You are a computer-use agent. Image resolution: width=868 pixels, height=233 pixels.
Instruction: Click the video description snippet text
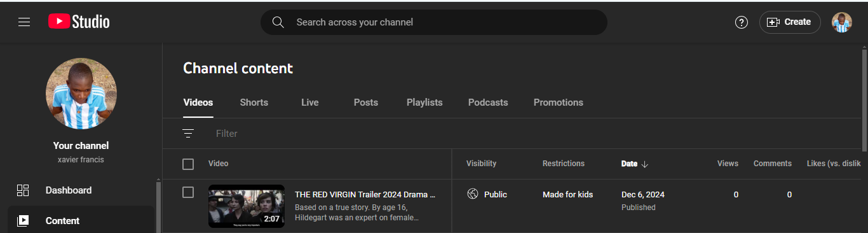(357, 213)
